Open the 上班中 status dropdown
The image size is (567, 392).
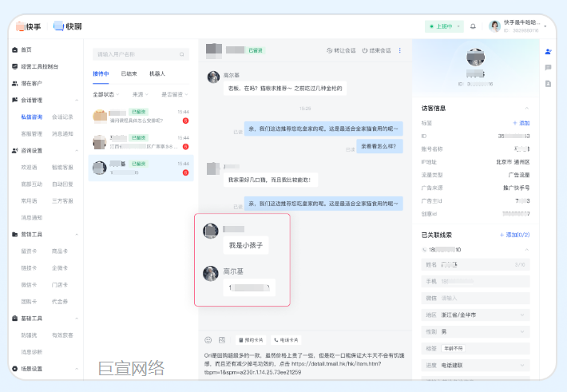pos(444,26)
